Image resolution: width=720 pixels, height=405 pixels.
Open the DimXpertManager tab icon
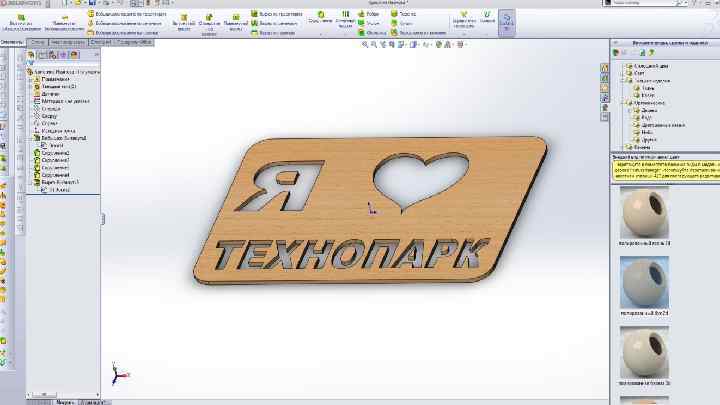[x=63, y=55]
